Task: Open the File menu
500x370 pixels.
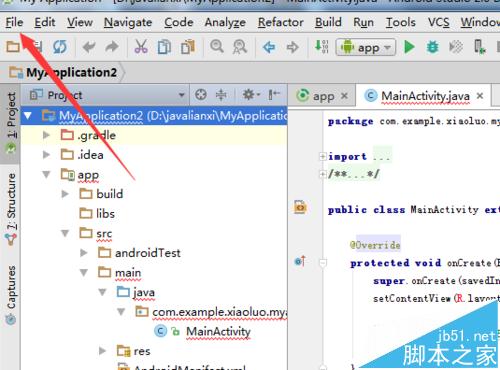Action: coord(14,22)
